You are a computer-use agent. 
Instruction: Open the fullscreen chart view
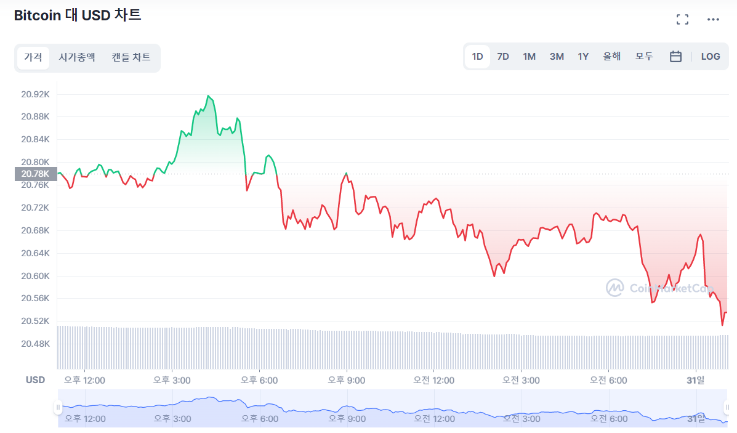click(682, 19)
